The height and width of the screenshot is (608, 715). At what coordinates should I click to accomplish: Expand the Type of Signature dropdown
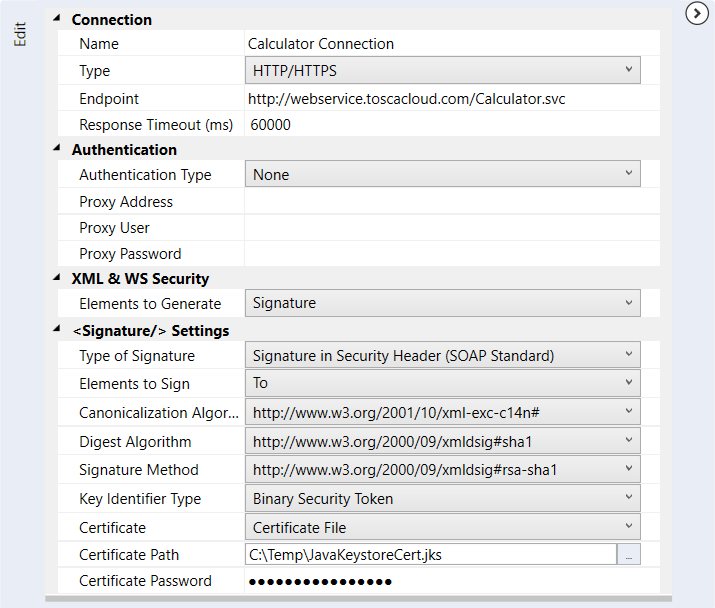442,355
